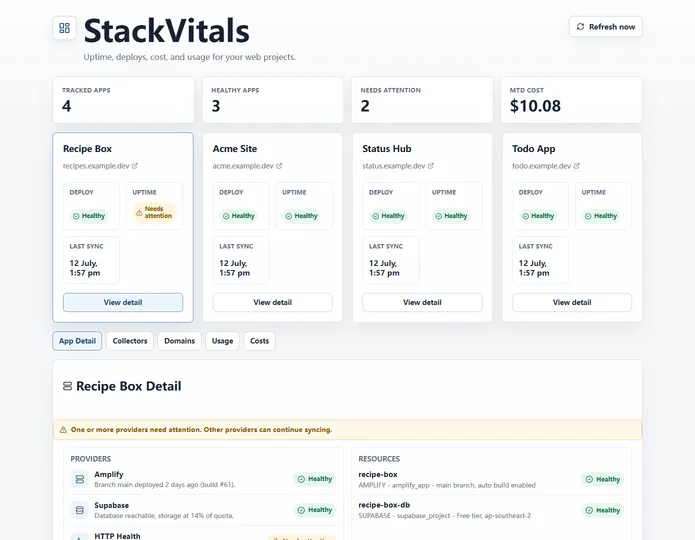The width and height of the screenshot is (695, 540).
Task: Click the recipe-box-db resource name
Action: [384, 505]
